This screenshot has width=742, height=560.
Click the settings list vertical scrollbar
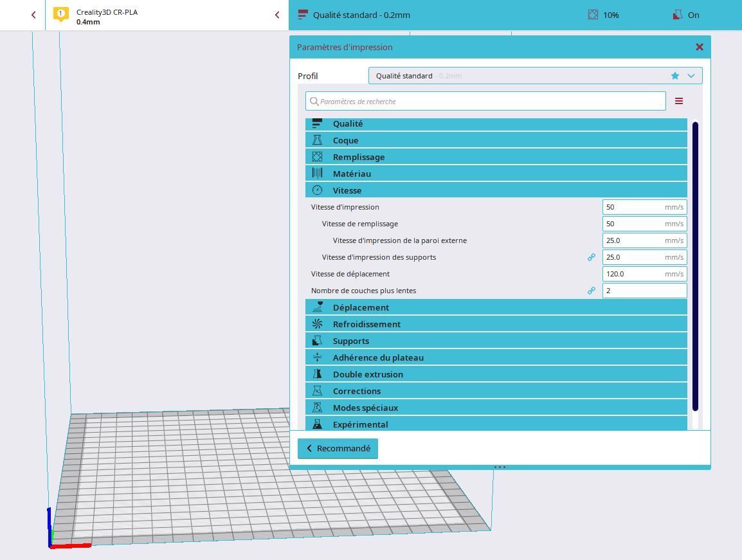click(x=695, y=266)
